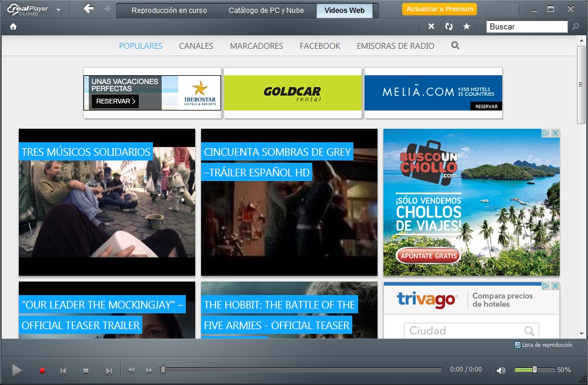Open the CANALES section

pyautogui.click(x=196, y=46)
